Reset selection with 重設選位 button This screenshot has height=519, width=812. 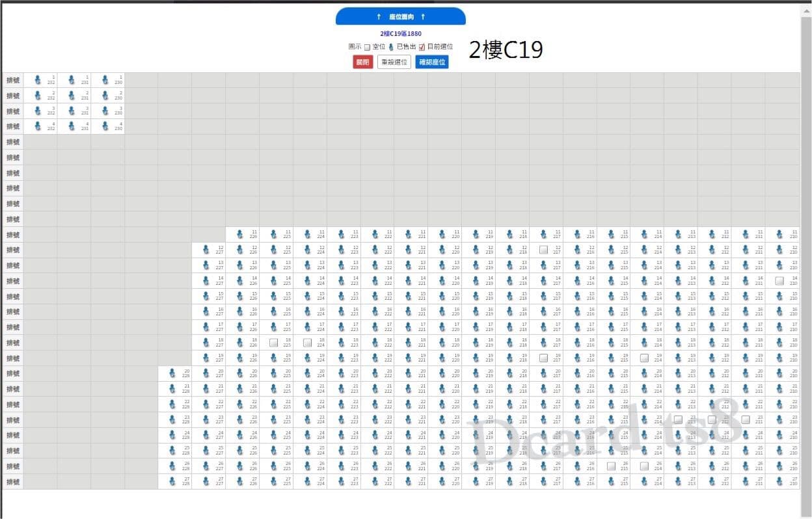tap(394, 62)
